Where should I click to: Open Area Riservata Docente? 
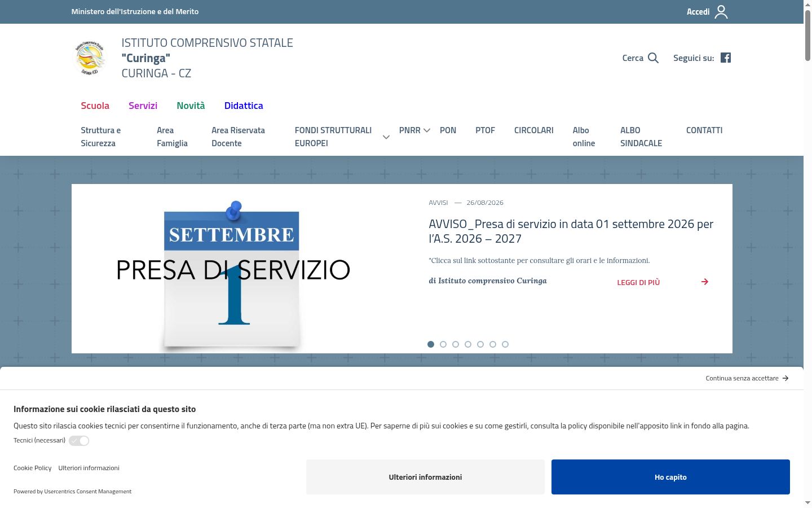pos(238,137)
